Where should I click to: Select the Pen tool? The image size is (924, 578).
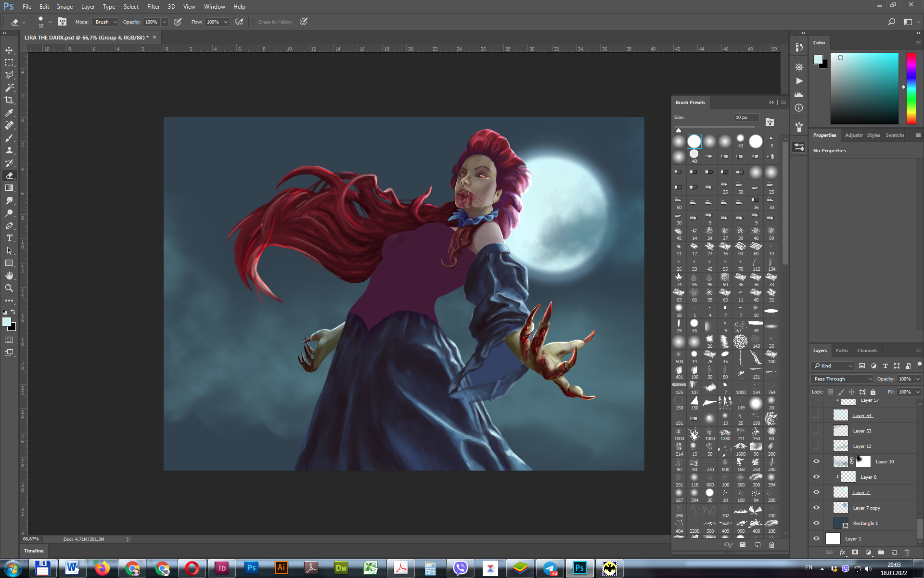[x=9, y=225]
